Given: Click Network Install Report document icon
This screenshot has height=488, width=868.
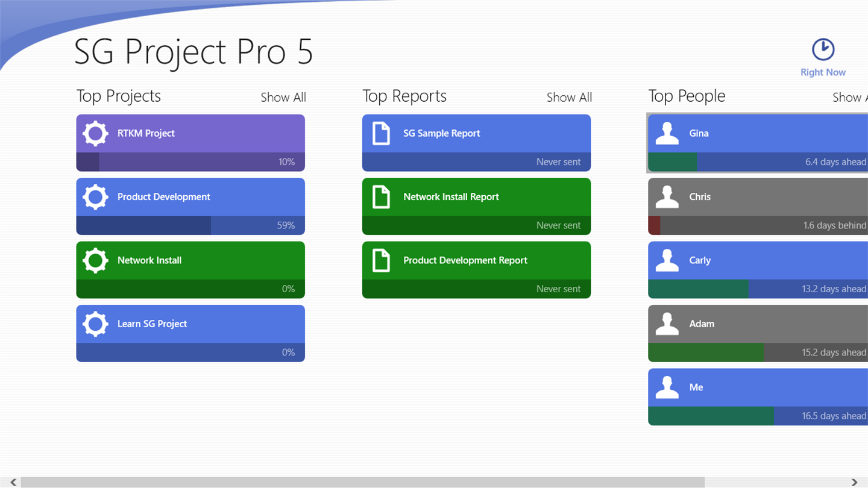Looking at the screenshot, I should [381, 197].
